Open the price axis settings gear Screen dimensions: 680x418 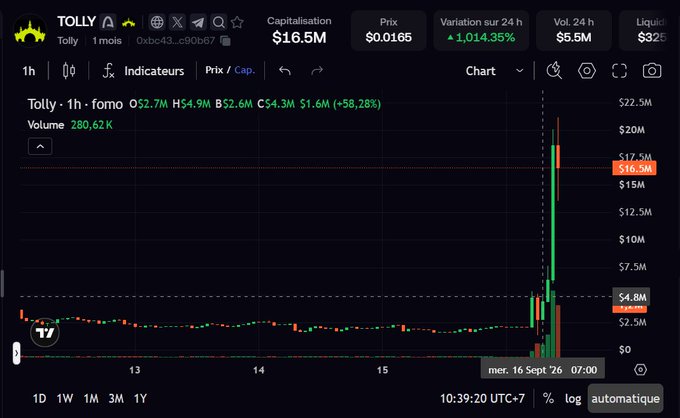pos(641,370)
